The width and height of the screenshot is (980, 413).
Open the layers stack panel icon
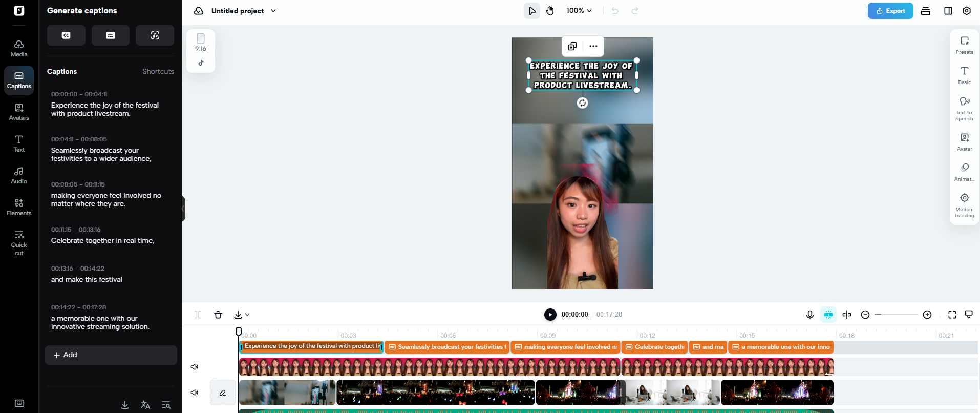[x=926, y=11]
